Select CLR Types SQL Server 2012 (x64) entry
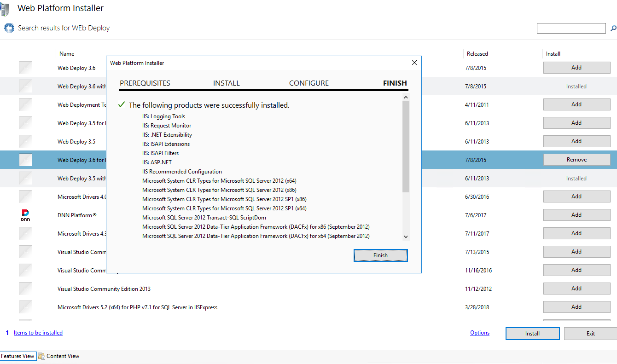Screen dimensions: 617x364 (x=219, y=181)
